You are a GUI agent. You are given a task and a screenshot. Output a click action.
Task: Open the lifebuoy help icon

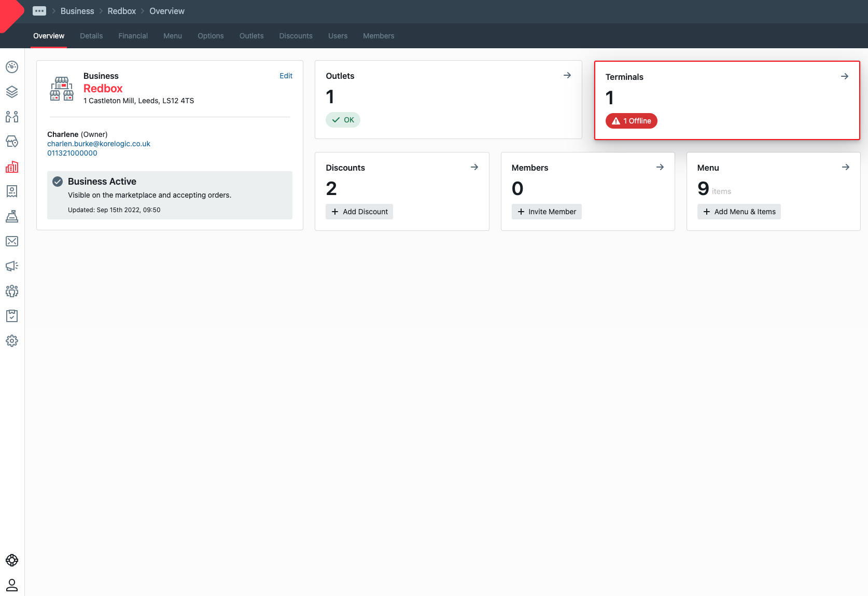click(x=12, y=560)
